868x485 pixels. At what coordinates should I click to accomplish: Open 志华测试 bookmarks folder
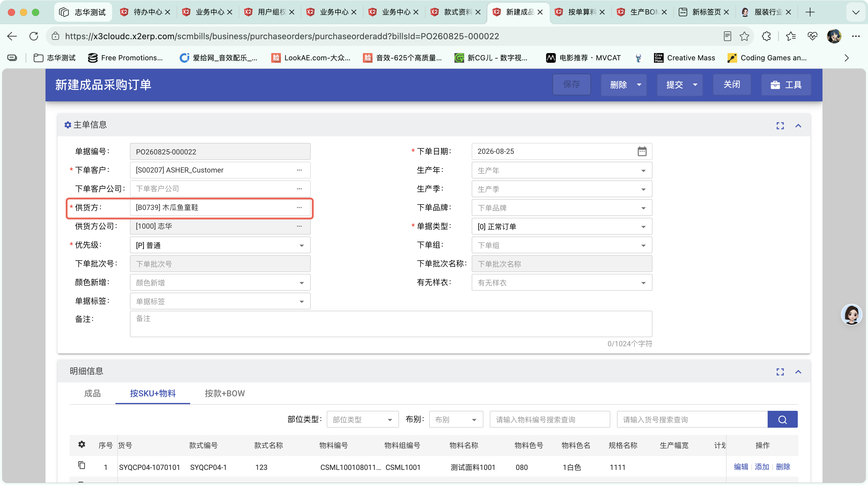(x=55, y=58)
